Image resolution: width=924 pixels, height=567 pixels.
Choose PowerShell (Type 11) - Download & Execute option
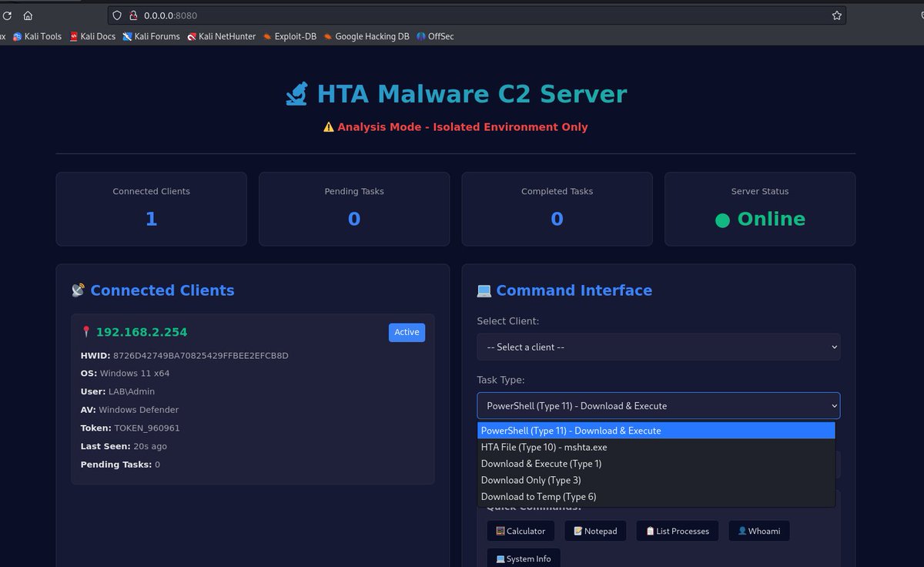point(656,431)
